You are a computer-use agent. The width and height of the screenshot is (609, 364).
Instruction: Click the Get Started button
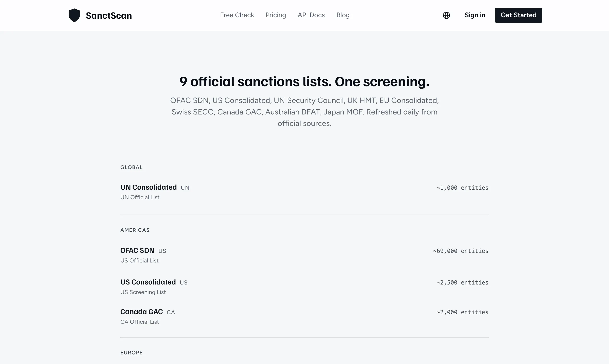click(518, 15)
